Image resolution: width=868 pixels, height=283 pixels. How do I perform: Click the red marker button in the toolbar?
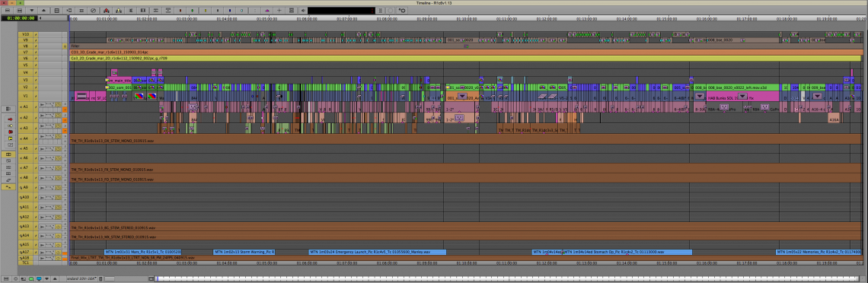[x=180, y=11]
